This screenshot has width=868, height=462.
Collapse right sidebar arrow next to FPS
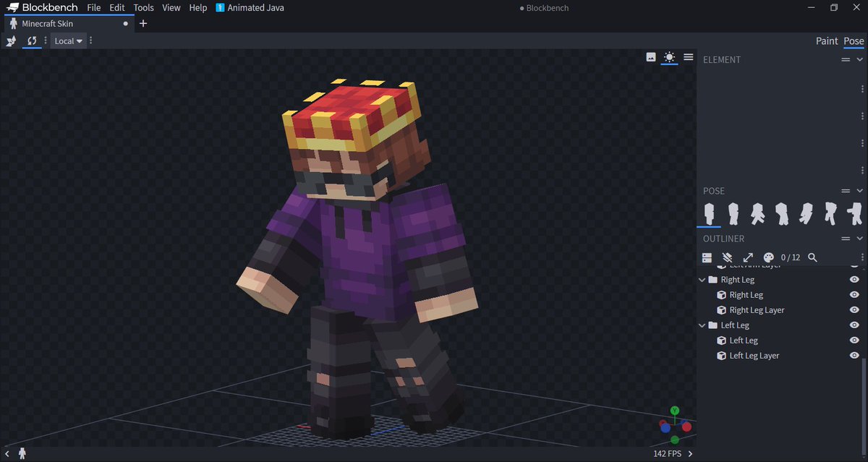tap(690, 454)
